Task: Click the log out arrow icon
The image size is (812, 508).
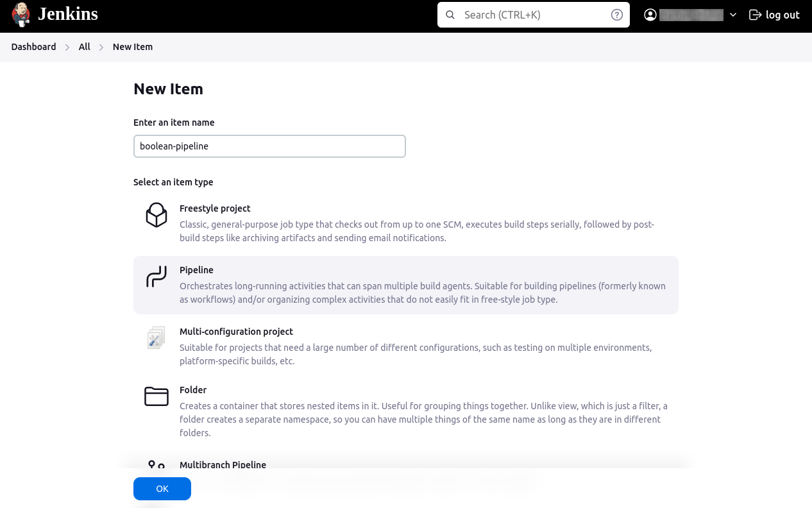Action: [x=755, y=15]
